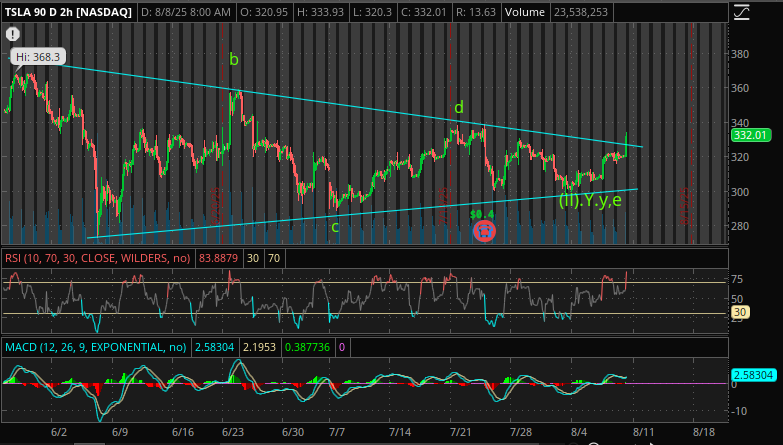Screen dimensions: 783x445
Task: Click the RSI level 30 label bubble
Action: [740, 313]
